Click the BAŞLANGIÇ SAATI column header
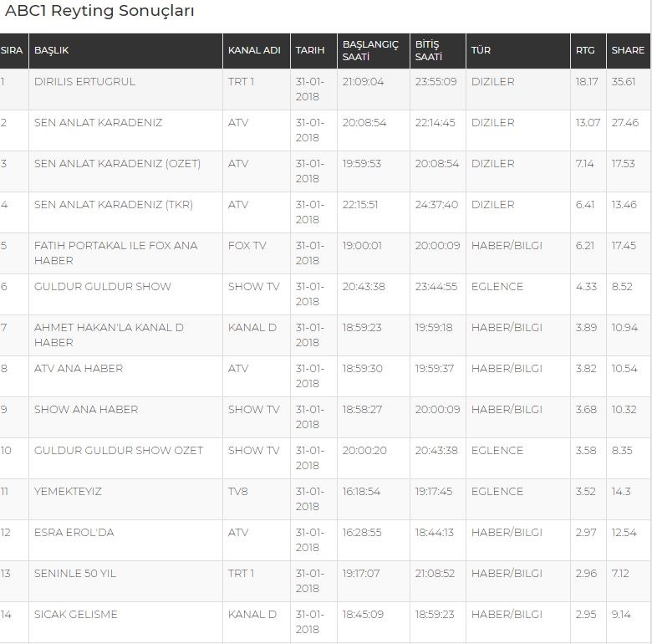 (370, 50)
